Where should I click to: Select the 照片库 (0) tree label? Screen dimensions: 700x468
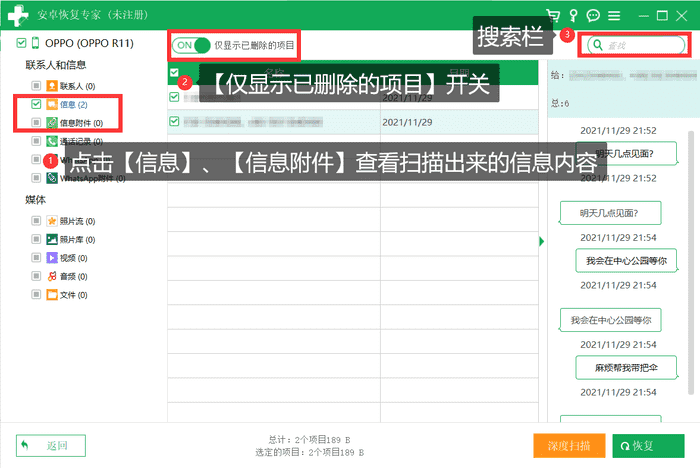(x=77, y=240)
